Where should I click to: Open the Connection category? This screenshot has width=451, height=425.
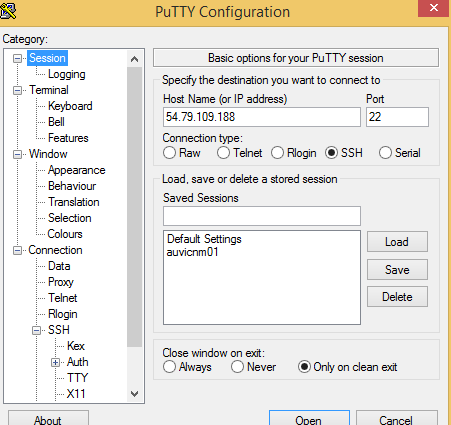pyautogui.click(x=55, y=250)
